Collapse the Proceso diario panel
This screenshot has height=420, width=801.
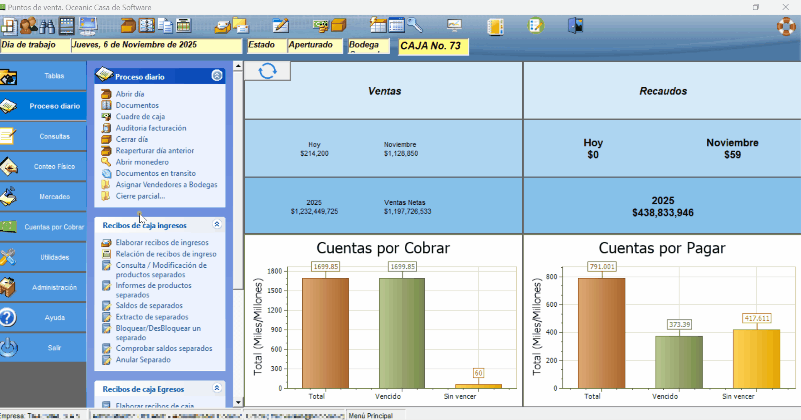coord(216,76)
